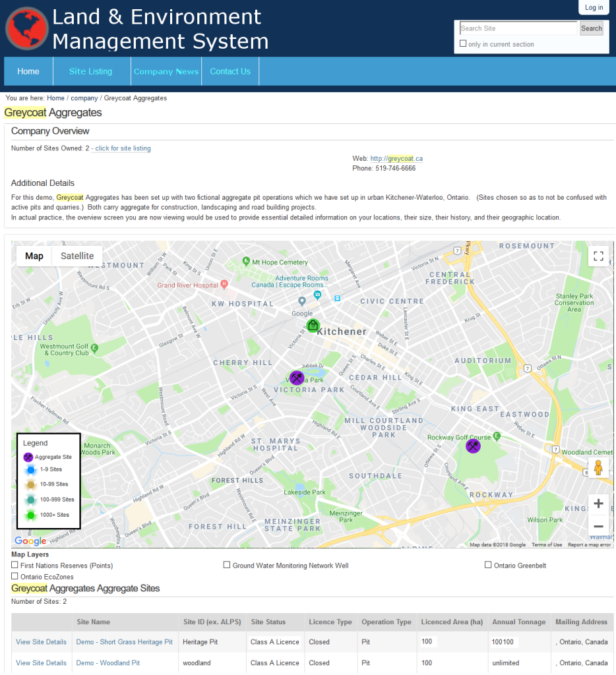This screenshot has height=675, width=616.
Task: Open the click for site listing link
Action: click(x=123, y=148)
